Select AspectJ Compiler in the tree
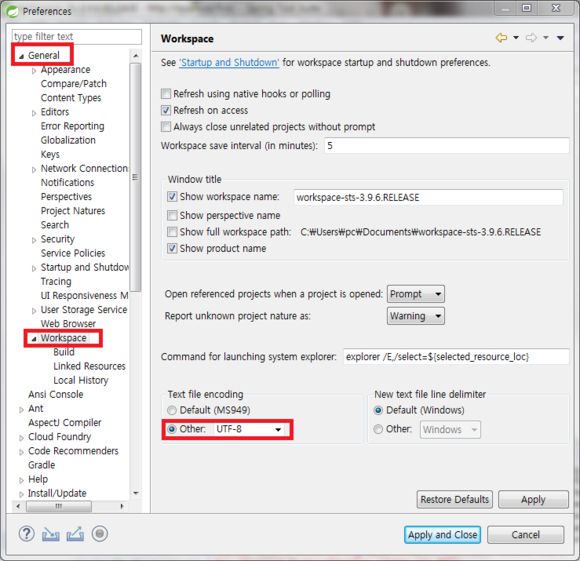The width and height of the screenshot is (580, 561). coord(64,422)
